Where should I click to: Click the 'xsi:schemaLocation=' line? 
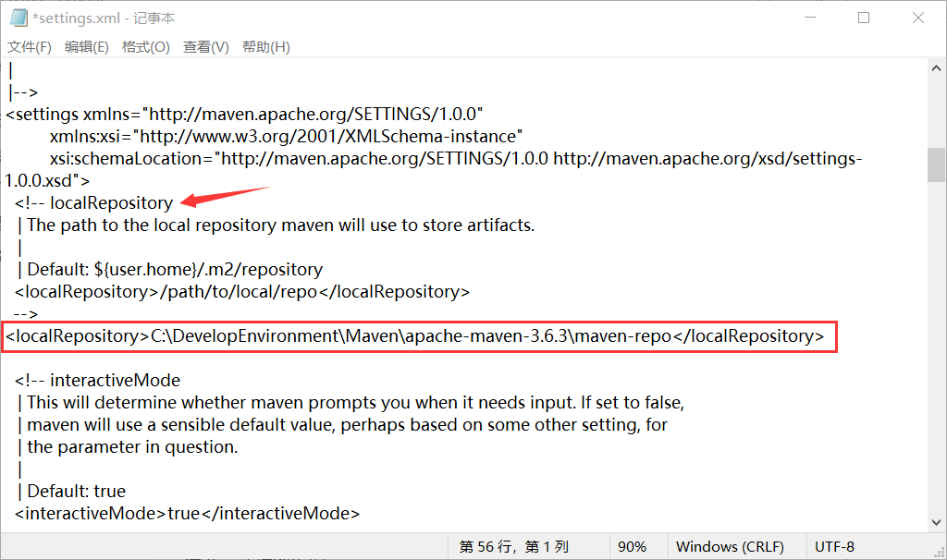coord(456,159)
